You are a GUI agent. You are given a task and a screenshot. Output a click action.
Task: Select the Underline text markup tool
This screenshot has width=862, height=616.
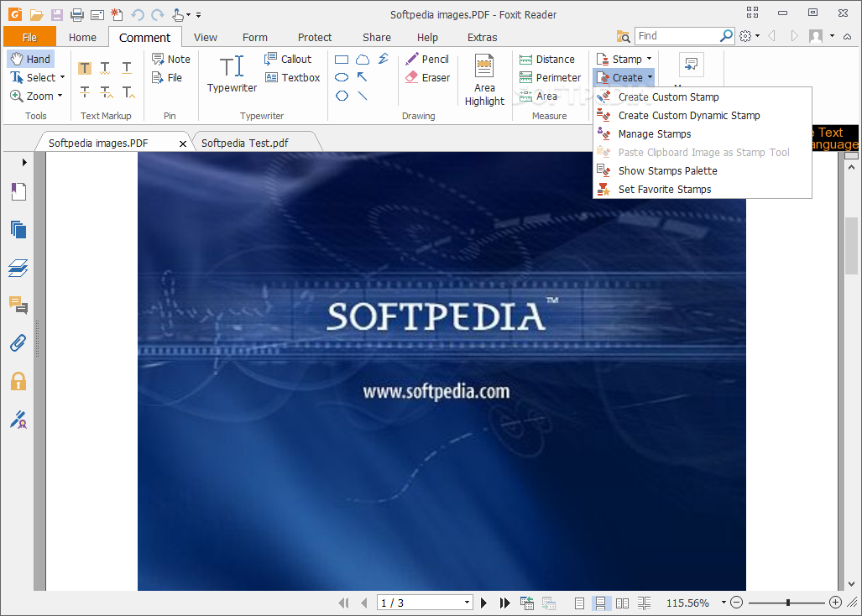127,68
